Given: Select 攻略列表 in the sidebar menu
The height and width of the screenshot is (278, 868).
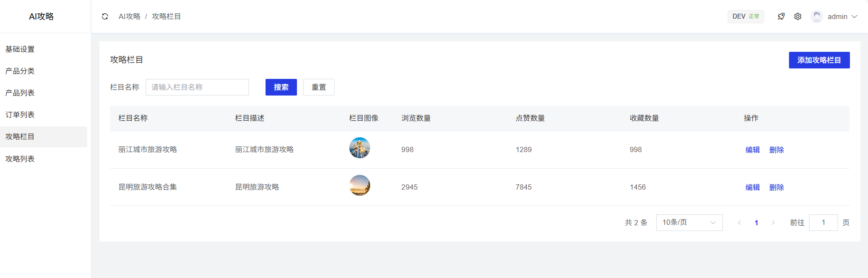Looking at the screenshot, I should point(20,159).
